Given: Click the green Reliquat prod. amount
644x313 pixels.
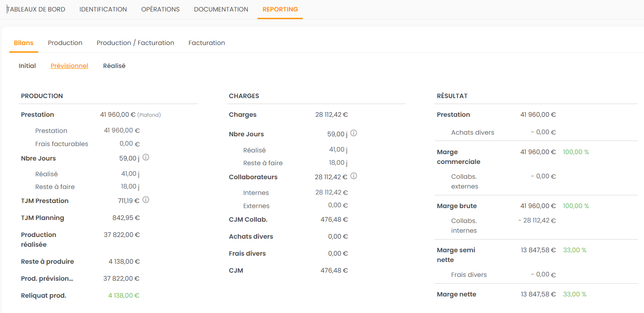Looking at the screenshot, I should click(x=124, y=296).
